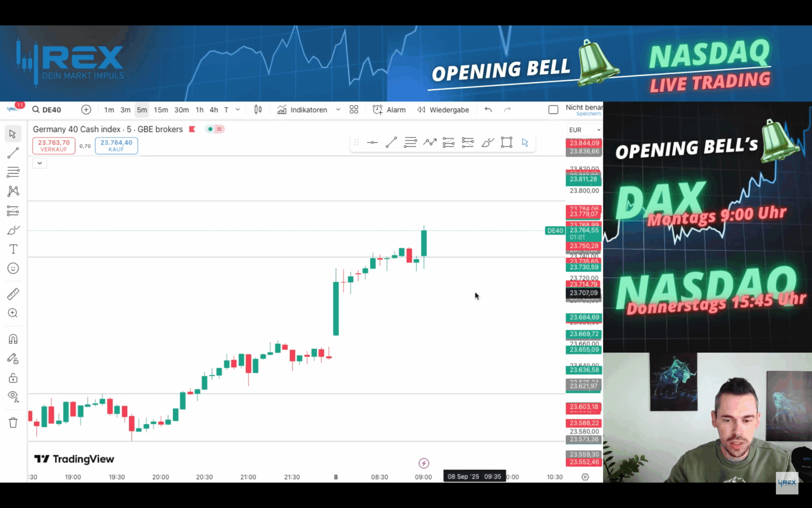The height and width of the screenshot is (508, 812).
Task: Click the red flag next to symbol
Action: (192, 129)
